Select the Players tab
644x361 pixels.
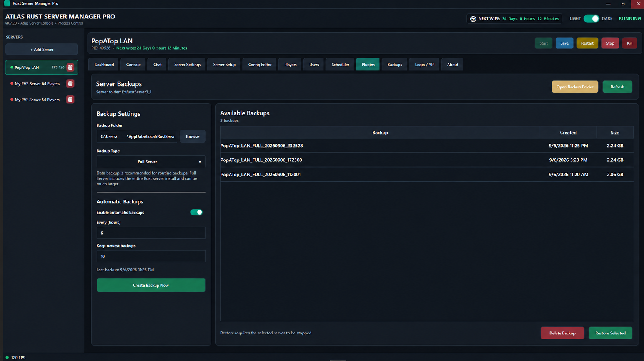click(x=290, y=65)
